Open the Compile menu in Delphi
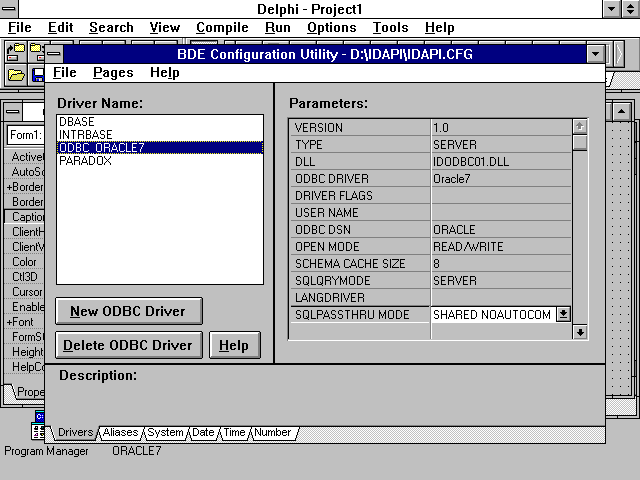The height and width of the screenshot is (480, 640). pos(222,28)
